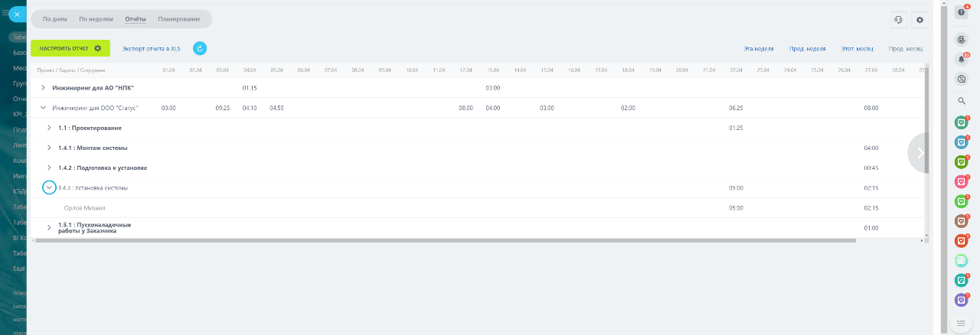This screenshot has width=980, height=335.
Task: Open the search magnifier in right sidebar
Action: [962, 100]
